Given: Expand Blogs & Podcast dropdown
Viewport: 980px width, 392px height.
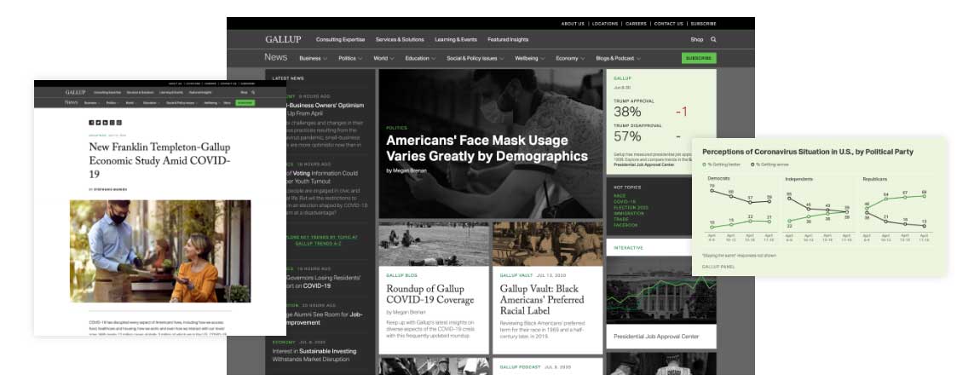Looking at the screenshot, I should pos(619,58).
